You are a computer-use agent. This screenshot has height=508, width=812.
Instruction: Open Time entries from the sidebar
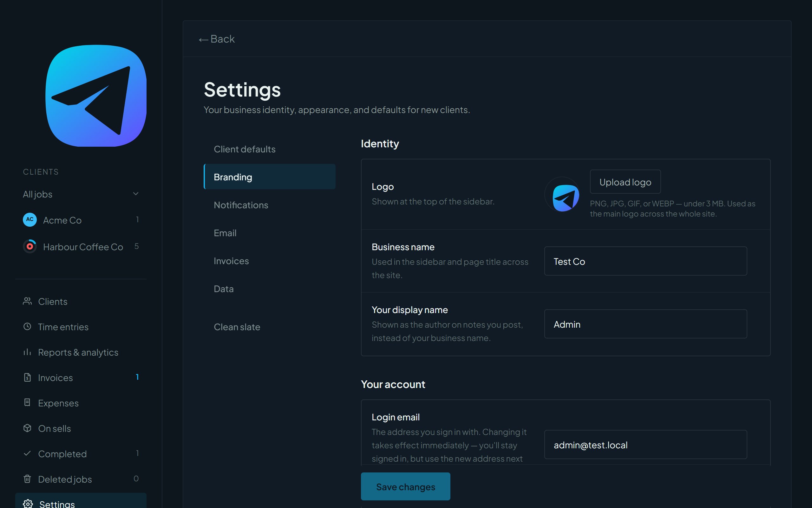pyautogui.click(x=81, y=327)
